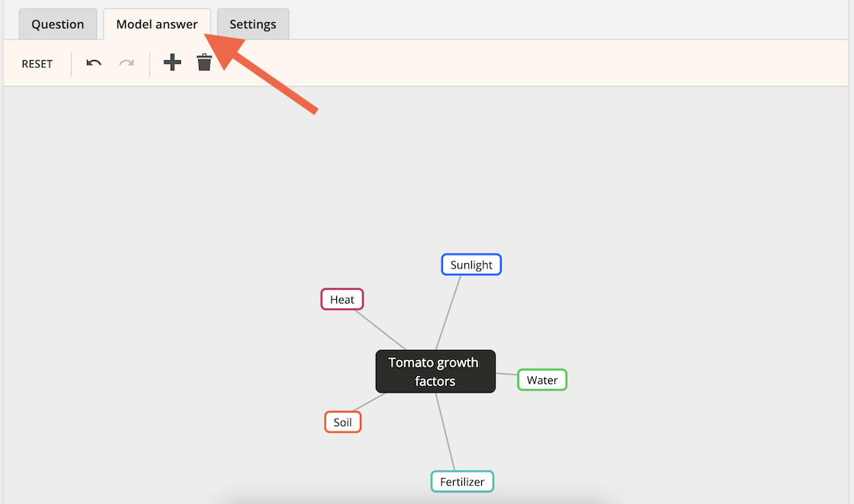The height and width of the screenshot is (504, 854).
Task: Select the Heat node
Action: point(342,299)
